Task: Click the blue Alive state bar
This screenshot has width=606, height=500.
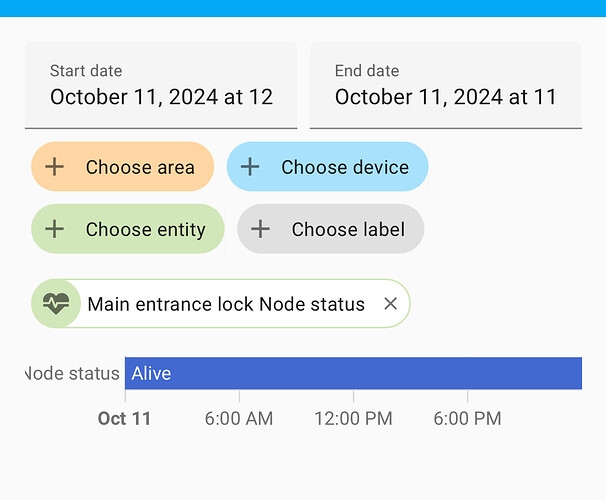Action: pyautogui.click(x=353, y=373)
